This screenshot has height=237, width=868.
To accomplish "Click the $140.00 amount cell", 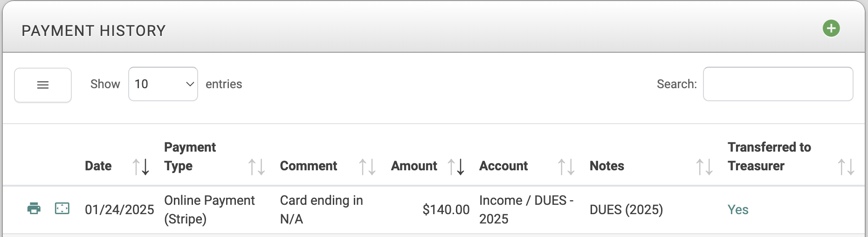I will click(x=446, y=209).
